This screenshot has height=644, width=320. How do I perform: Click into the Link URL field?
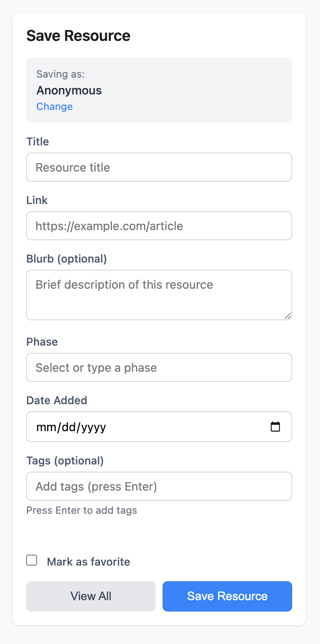[x=159, y=226]
